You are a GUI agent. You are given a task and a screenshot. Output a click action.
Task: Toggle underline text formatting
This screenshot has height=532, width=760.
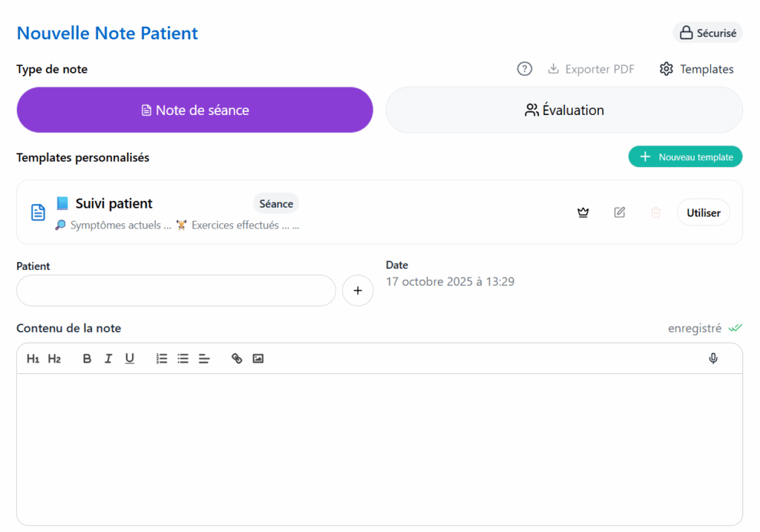(x=130, y=358)
